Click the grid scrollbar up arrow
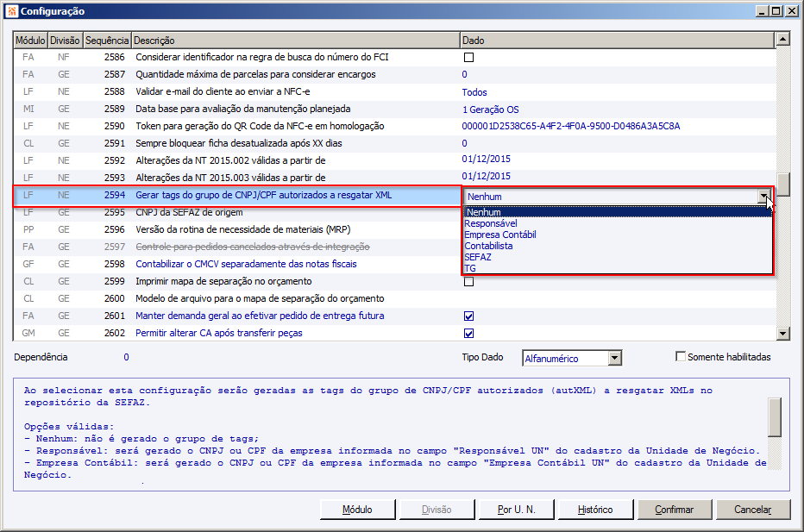804x532 pixels. (782, 39)
